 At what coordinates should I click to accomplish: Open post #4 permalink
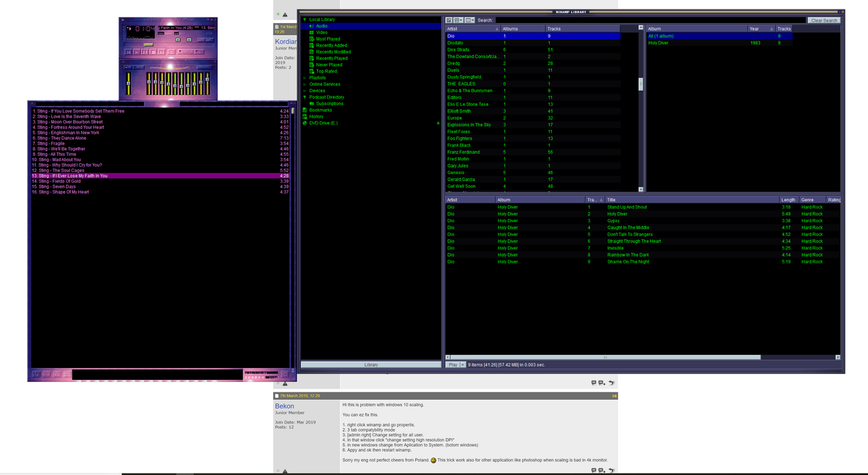(x=614, y=396)
